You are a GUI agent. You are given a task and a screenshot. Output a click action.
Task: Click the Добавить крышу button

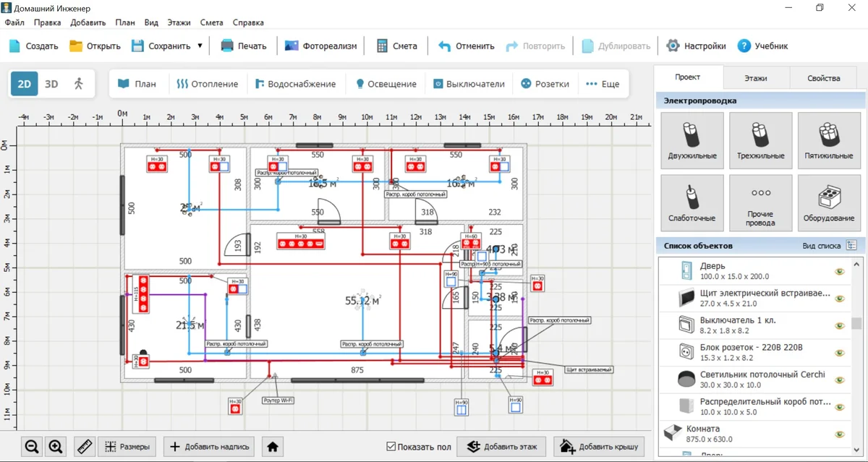[599, 447]
